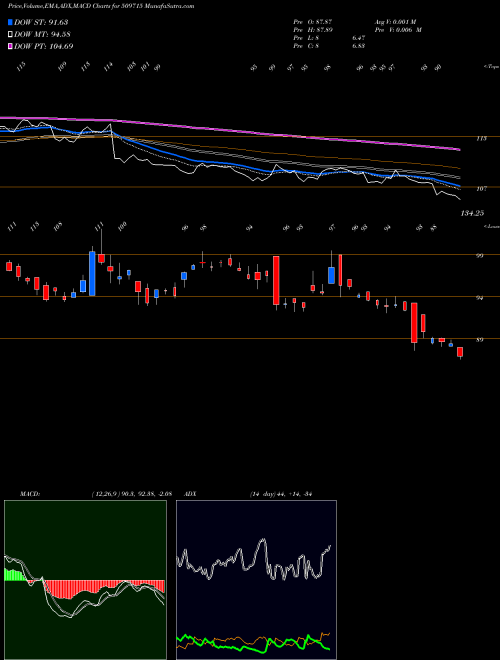
Task: Click the dark blue ADX indicator chart
Action: pos(256,580)
